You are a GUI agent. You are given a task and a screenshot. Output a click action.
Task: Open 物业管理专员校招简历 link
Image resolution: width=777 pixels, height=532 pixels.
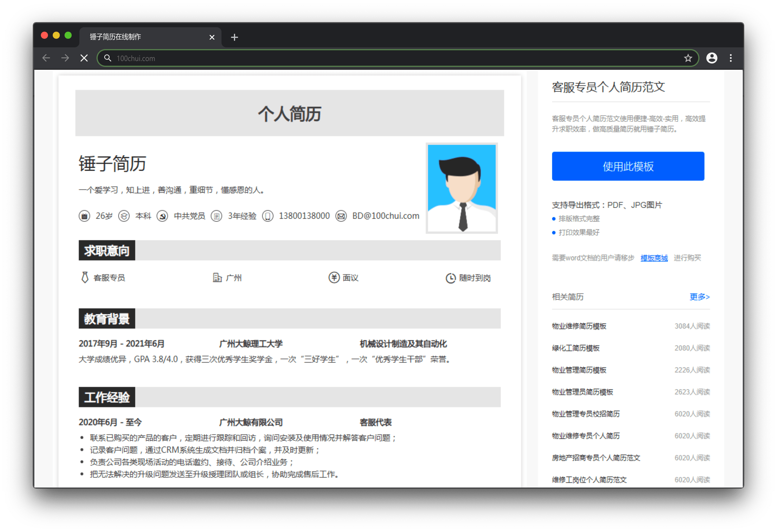585,414
